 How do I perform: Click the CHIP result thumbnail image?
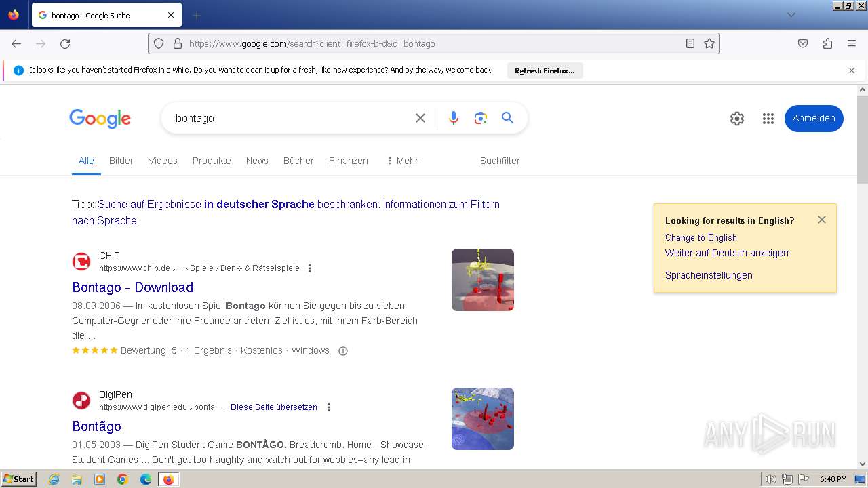pos(483,280)
